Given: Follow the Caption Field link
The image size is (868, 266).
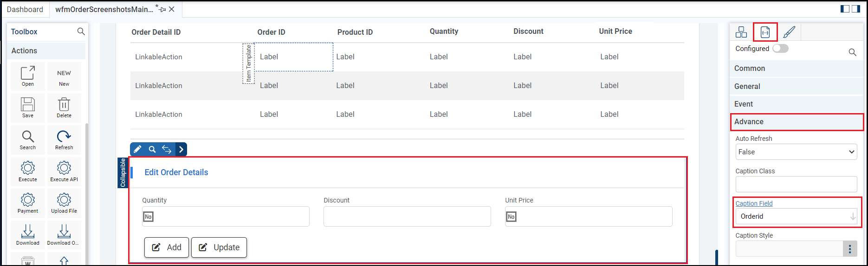Looking at the screenshot, I should [754, 203].
